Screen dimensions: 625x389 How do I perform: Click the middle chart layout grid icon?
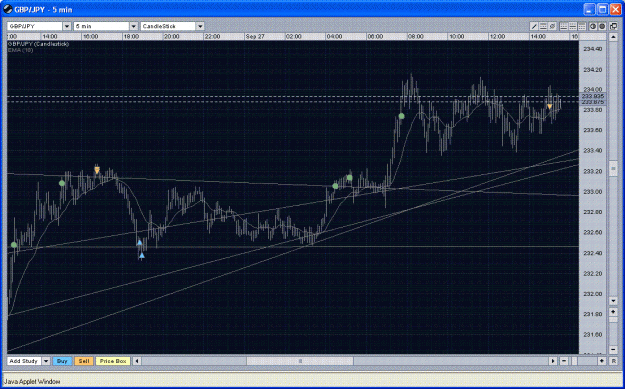tap(573, 27)
